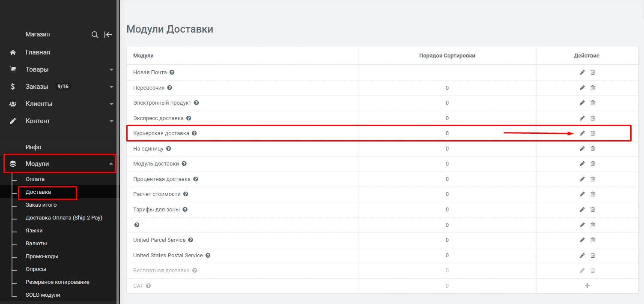This screenshot has width=644, height=304.
Task: Go to Промо-коды in the sidebar
Action: pyautogui.click(x=42, y=256)
